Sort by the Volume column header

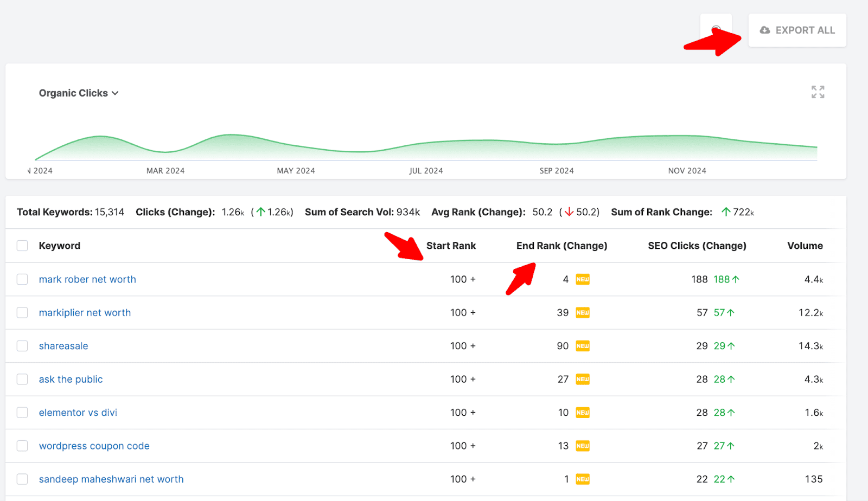point(805,246)
